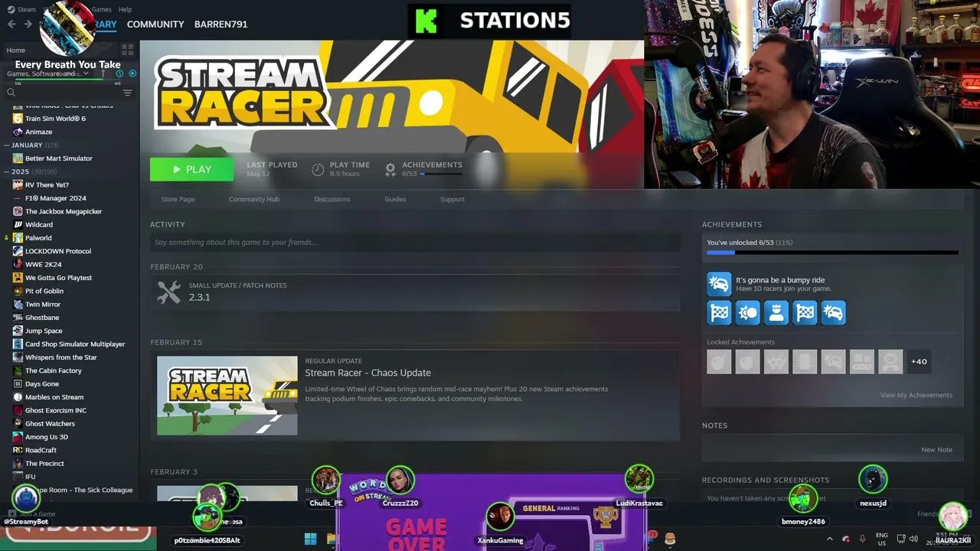Image resolution: width=980 pixels, height=551 pixels.
Task: Click the WWE 2K24 game icon
Action: pos(18,264)
